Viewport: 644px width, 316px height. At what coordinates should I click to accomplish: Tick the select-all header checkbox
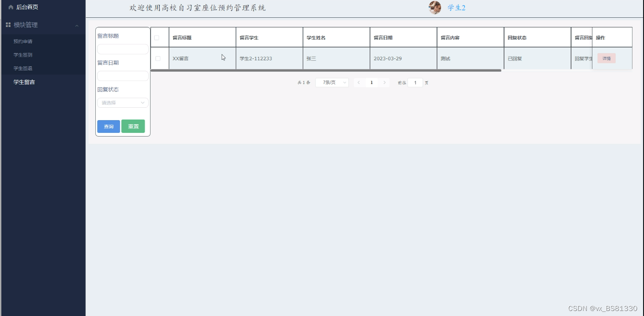coord(156,37)
